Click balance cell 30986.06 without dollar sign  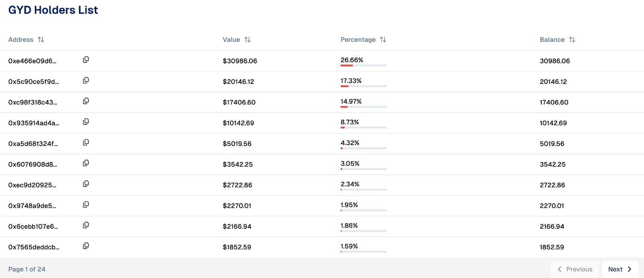point(555,61)
